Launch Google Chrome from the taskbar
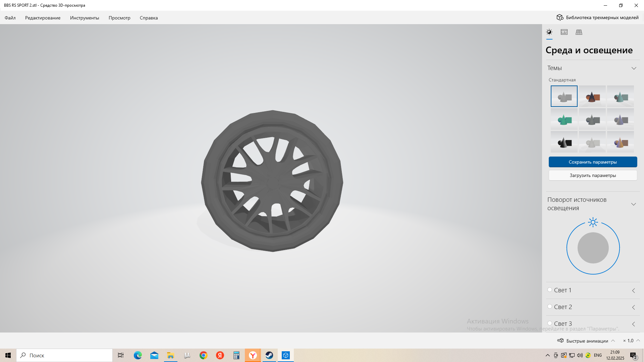 (204, 355)
